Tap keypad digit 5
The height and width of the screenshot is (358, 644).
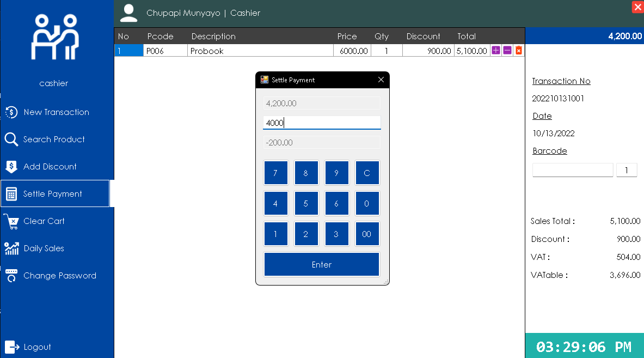(x=306, y=203)
